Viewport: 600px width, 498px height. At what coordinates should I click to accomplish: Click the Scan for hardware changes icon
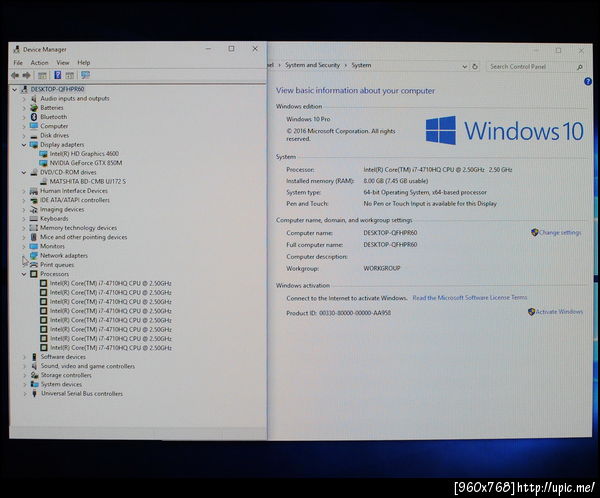pyautogui.click(x=85, y=75)
